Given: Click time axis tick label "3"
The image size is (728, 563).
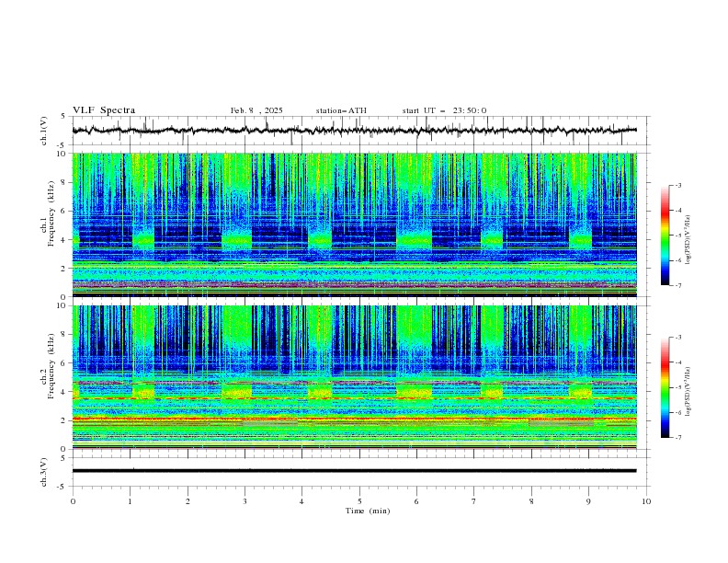Looking at the screenshot, I should (245, 501).
